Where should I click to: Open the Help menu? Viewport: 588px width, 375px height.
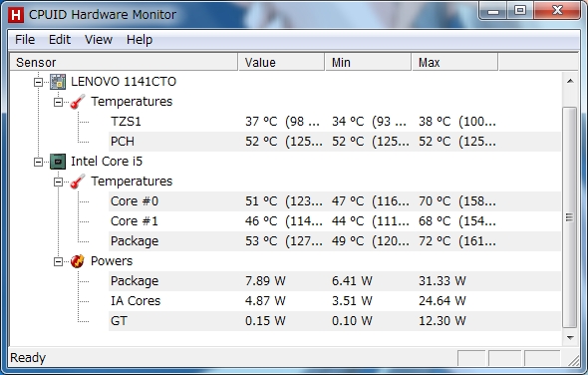[x=140, y=40]
